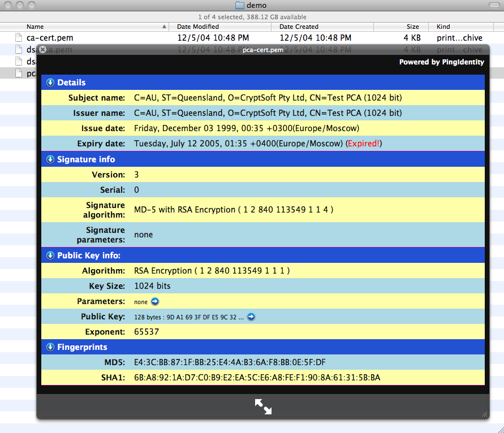Click the Subject name value text
504x433 pixels.
click(268, 98)
